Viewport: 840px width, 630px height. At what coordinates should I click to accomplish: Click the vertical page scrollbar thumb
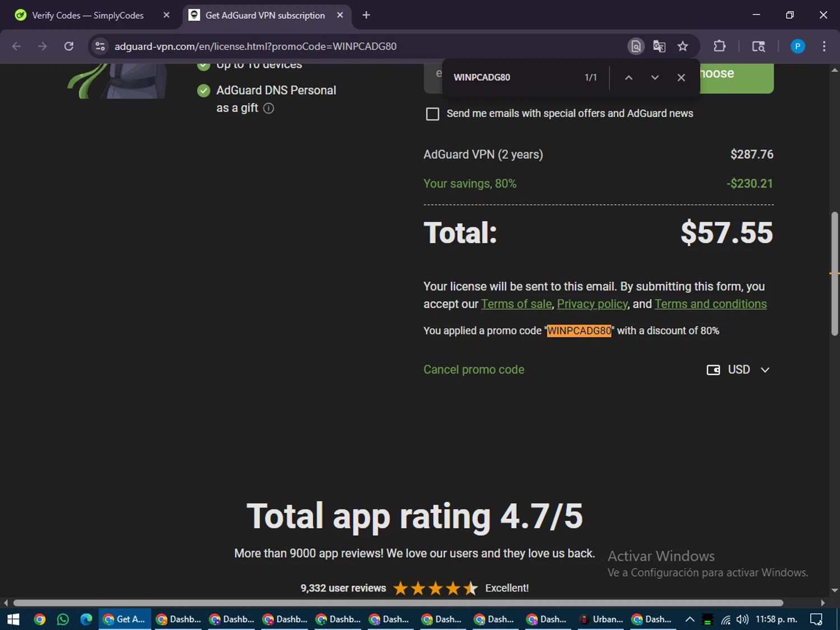pyautogui.click(x=834, y=274)
